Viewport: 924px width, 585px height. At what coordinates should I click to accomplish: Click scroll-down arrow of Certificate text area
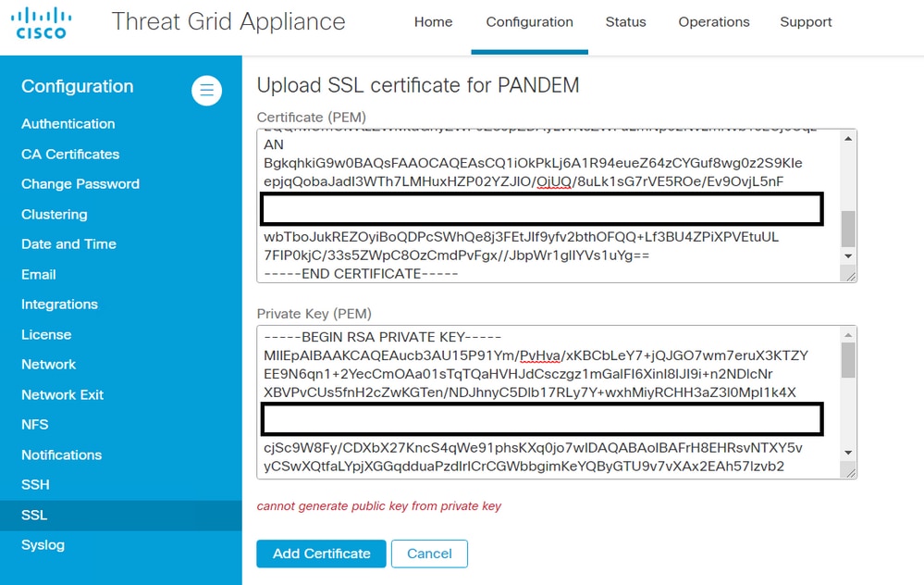click(x=848, y=255)
